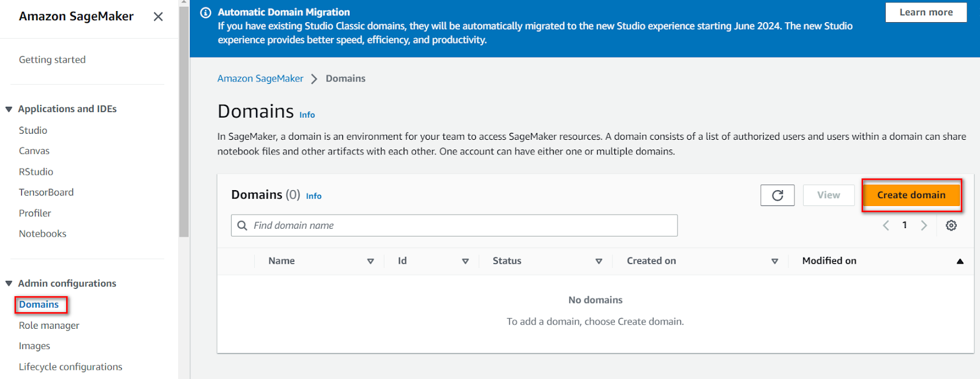Sort domains by Id column arrow
Image resolution: width=980 pixels, height=379 pixels.
point(466,261)
